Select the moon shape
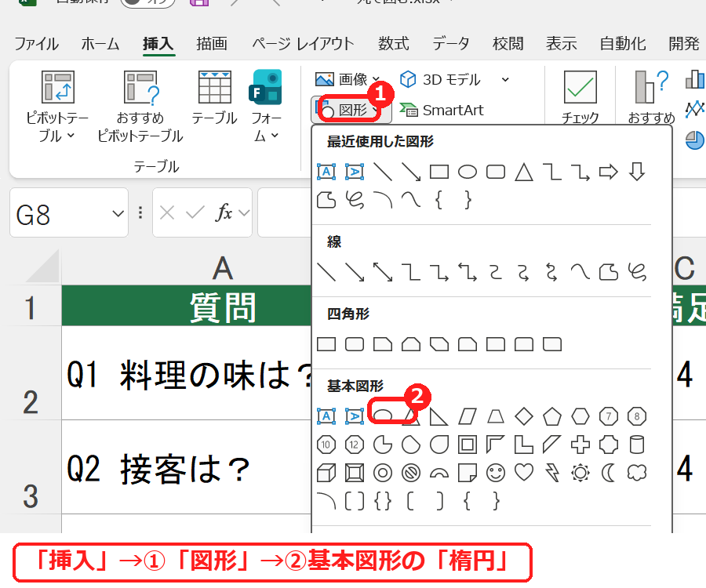Screen dimensions: 706x588 (608, 474)
